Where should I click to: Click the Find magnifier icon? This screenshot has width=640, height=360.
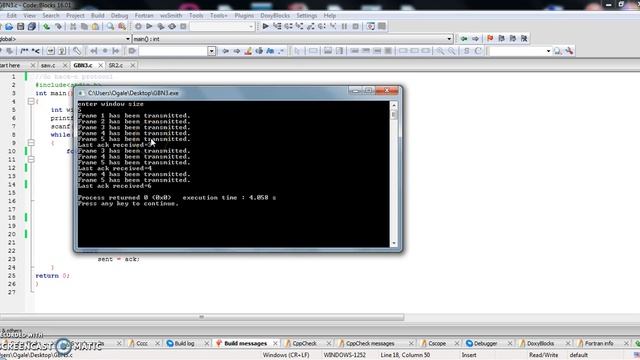[x=110, y=27]
